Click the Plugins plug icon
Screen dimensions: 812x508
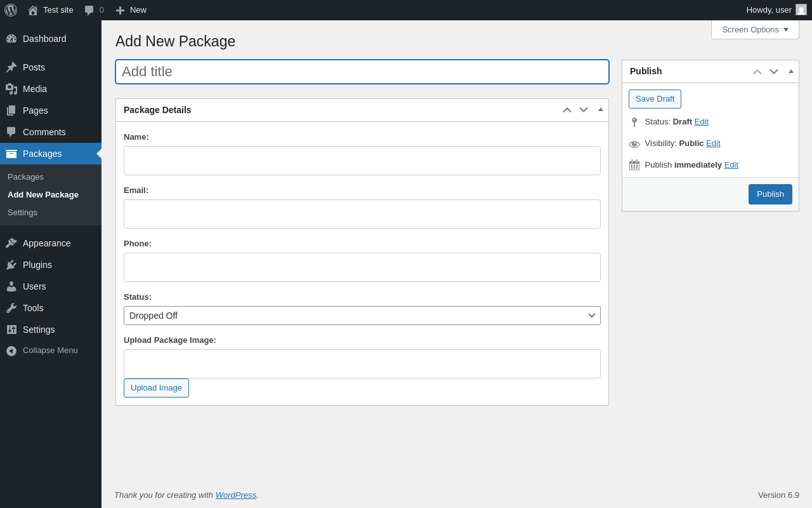click(x=11, y=265)
